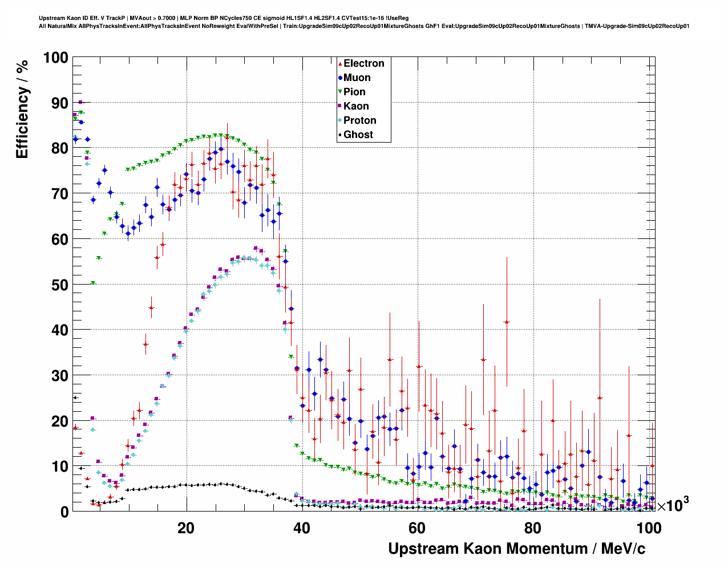Click the blue circle Muon legend marker
The width and height of the screenshot is (728, 568).
(x=341, y=78)
